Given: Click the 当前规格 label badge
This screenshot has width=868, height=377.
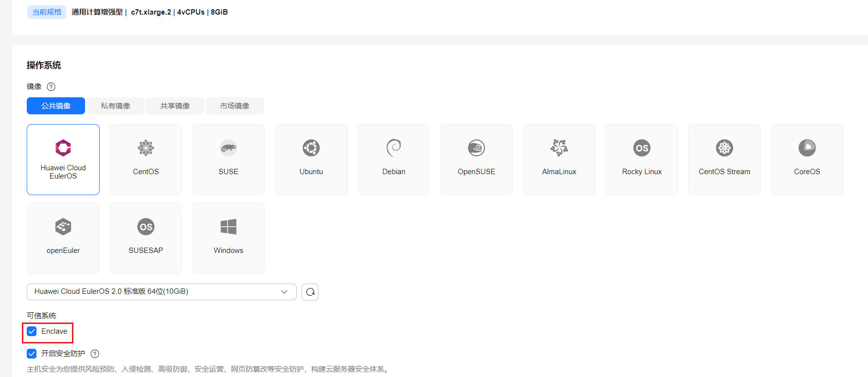Looking at the screenshot, I should point(47,12).
